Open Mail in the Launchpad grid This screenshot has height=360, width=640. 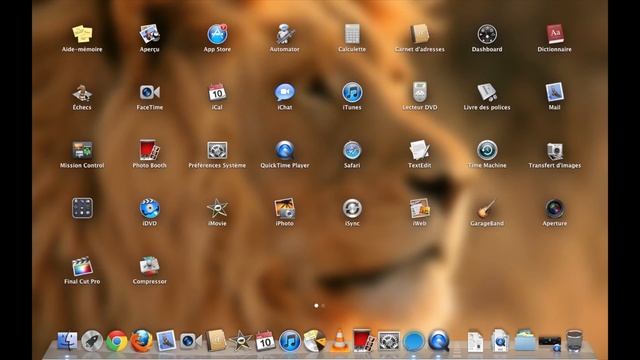[554, 92]
